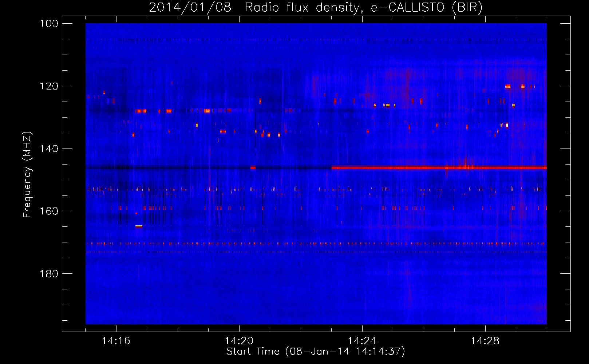Click the '14:16' time axis label
The height and width of the screenshot is (364, 589).
[116, 341]
